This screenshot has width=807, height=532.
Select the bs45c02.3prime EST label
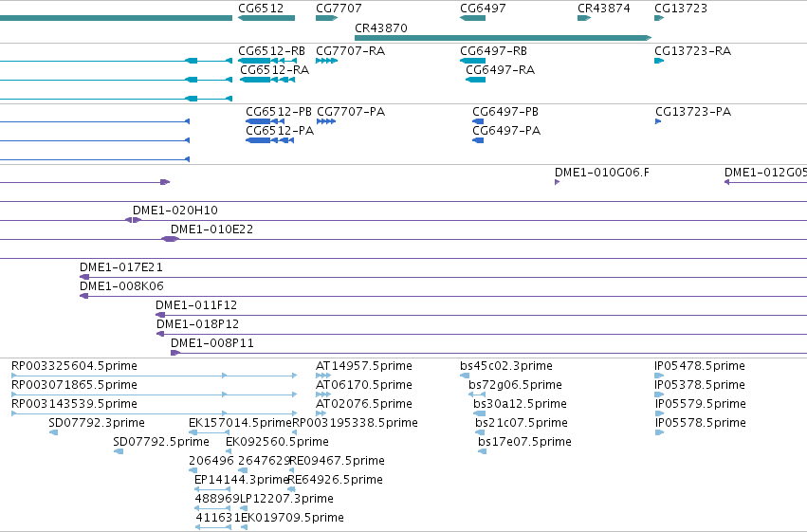(506, 366)
